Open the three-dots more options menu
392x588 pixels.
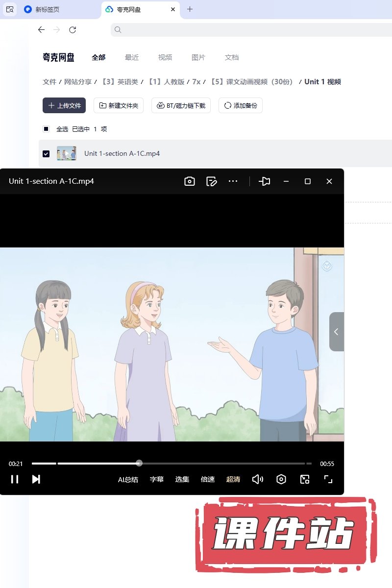click(233, 181)
